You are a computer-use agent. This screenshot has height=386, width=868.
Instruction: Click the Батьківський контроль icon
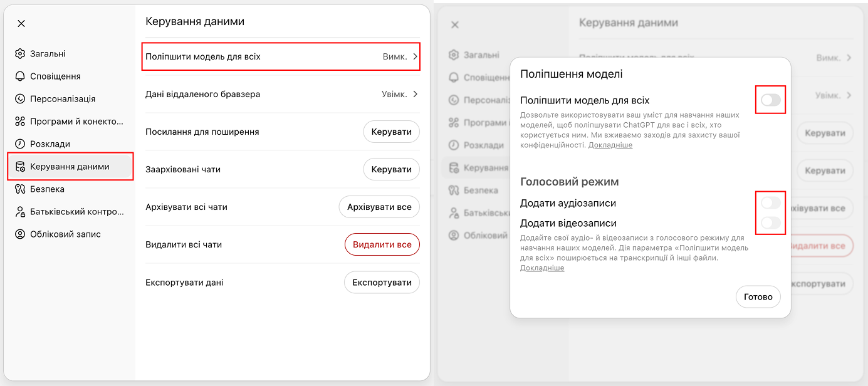20,212
